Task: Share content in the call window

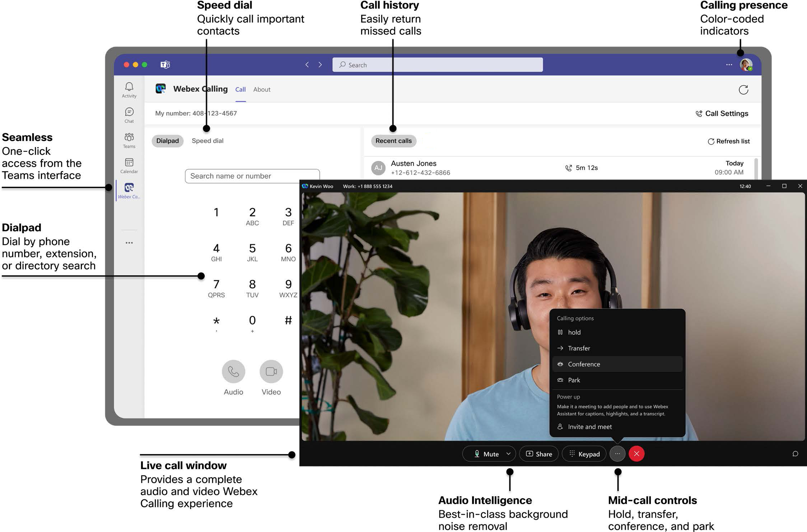Action: click(539, 454)
